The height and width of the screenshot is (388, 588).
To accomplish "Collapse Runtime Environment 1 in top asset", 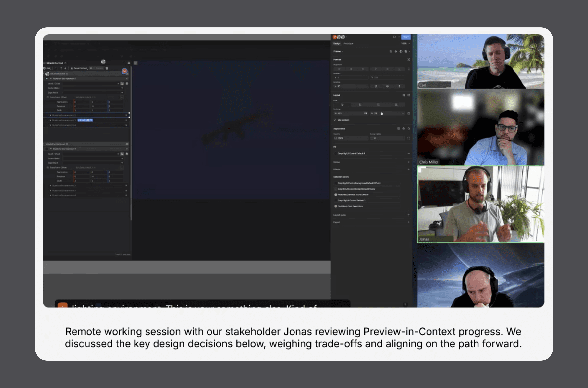I will click(51, 79).
